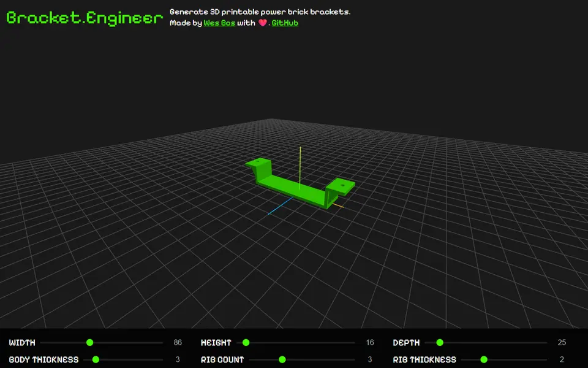Click the tagline about printable power brick brackets
Screen dimensions: 588x368
coord(260,12)
